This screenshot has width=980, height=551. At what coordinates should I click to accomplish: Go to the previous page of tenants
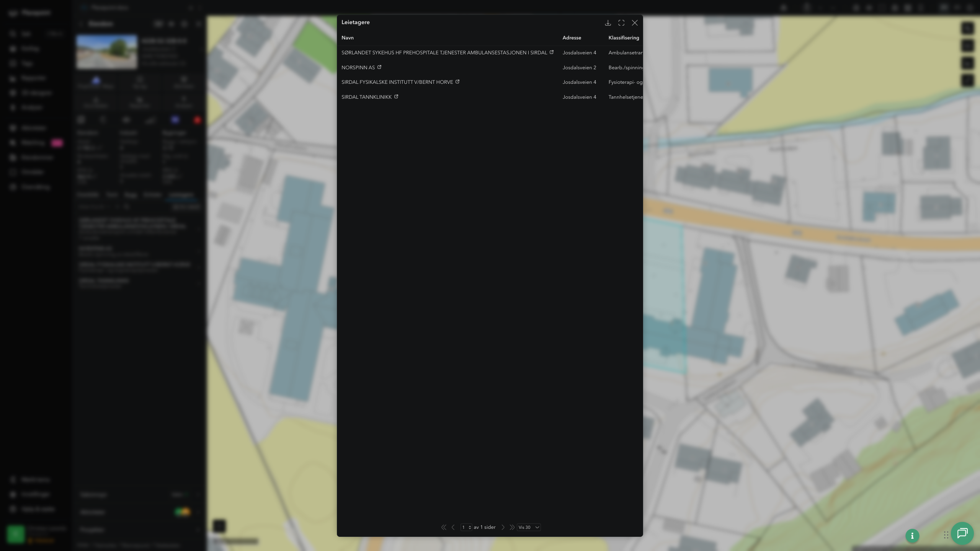click(453, 527)
